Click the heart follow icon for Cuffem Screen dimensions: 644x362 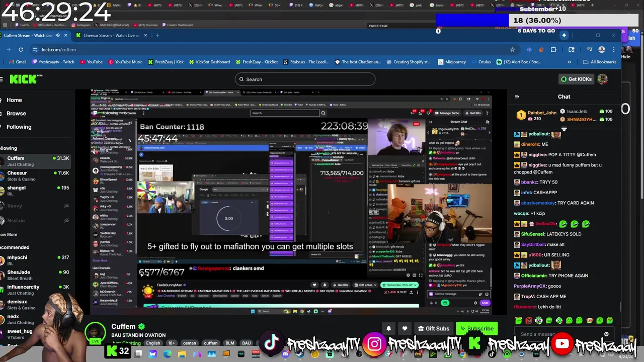[x=405, y=328]
